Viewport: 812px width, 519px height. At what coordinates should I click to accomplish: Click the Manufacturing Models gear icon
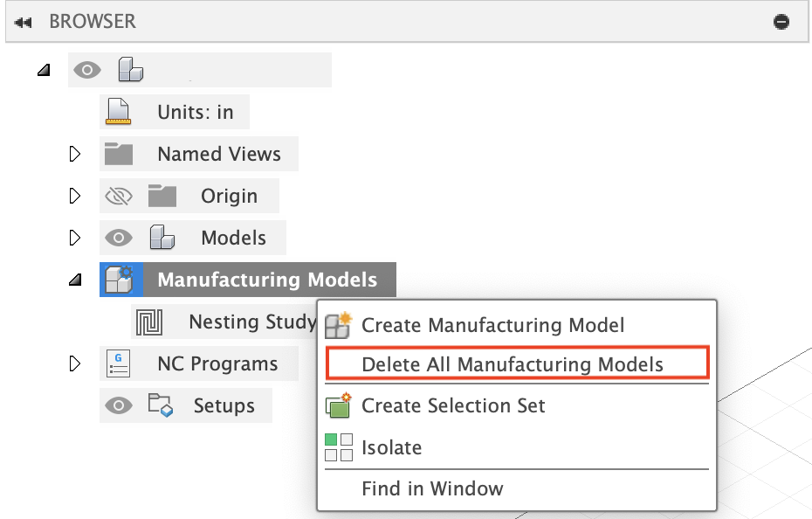tap(120, 279)
